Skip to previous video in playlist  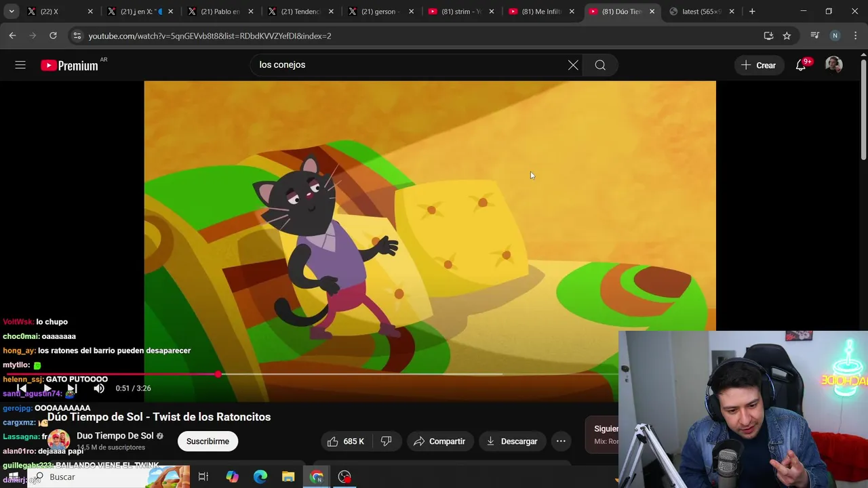(x=22, y=388)
